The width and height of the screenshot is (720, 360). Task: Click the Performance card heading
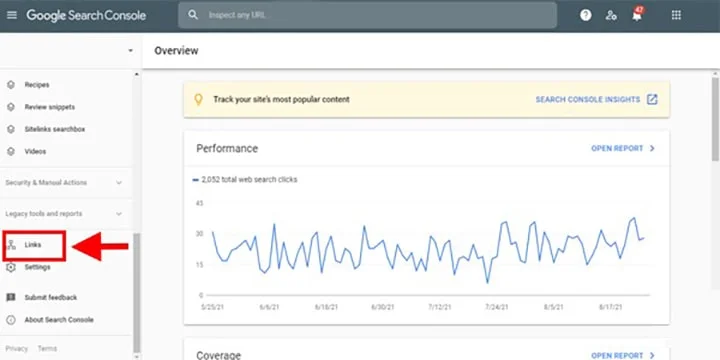[x=227, y=149]
